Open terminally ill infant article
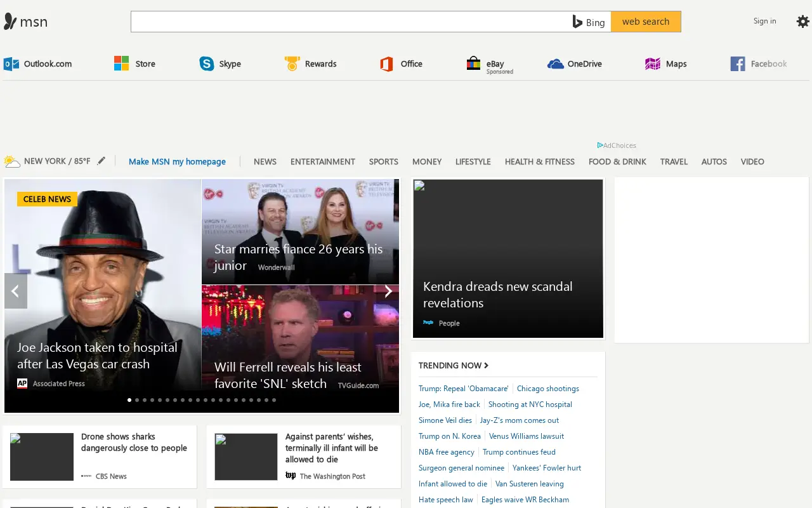Image resolution: width=812 pixels, height=508 pixels. [x=332, y=448]
